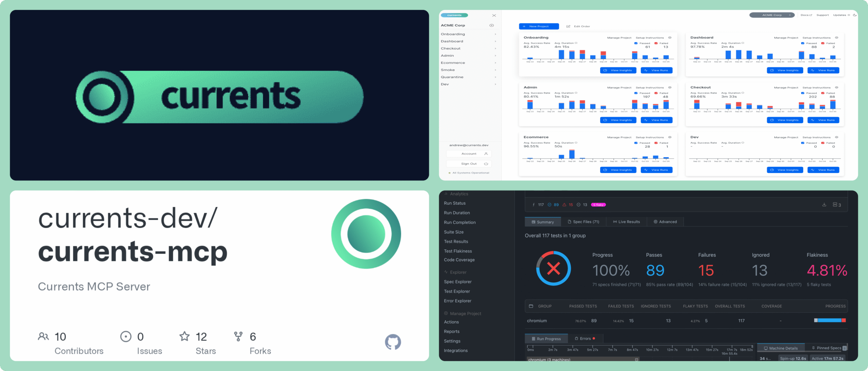Viewport: 868px width, 371px height.
Task: Toggle the Passed checkbox on Dashboard chart
Action: point(803,43)
